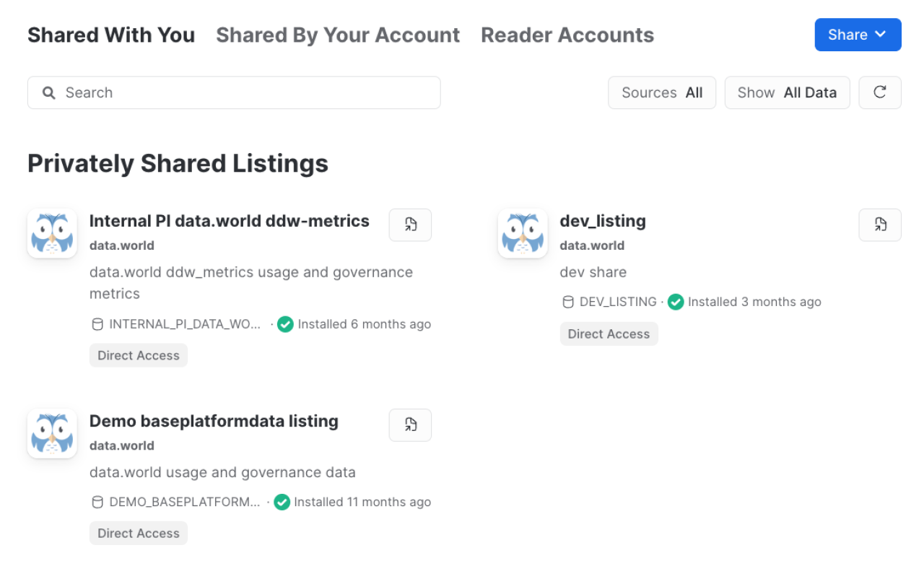Click 'data.world ddw_metrics usage and governance metrics' description
This screenshot has width=924, height=579.
(x=251, y=283)
